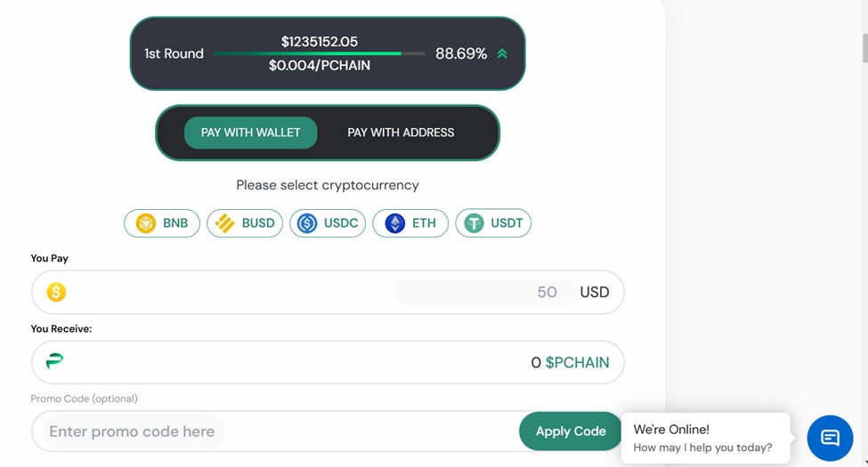Screen dimensions: 868x467
Task: Expand the round details double chevron
Action: coord(502,53)
